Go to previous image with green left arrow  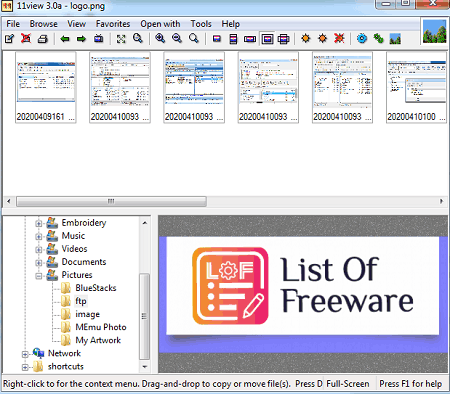[65, 39]
